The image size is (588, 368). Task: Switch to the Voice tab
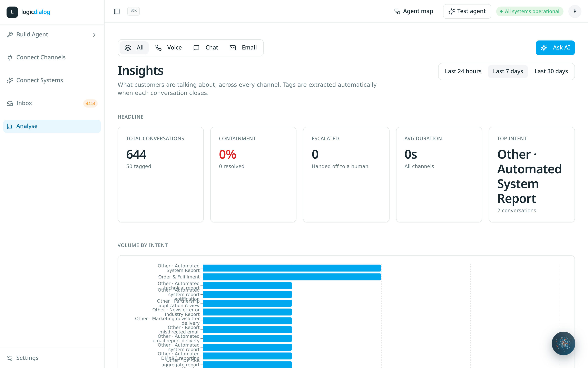168,48
